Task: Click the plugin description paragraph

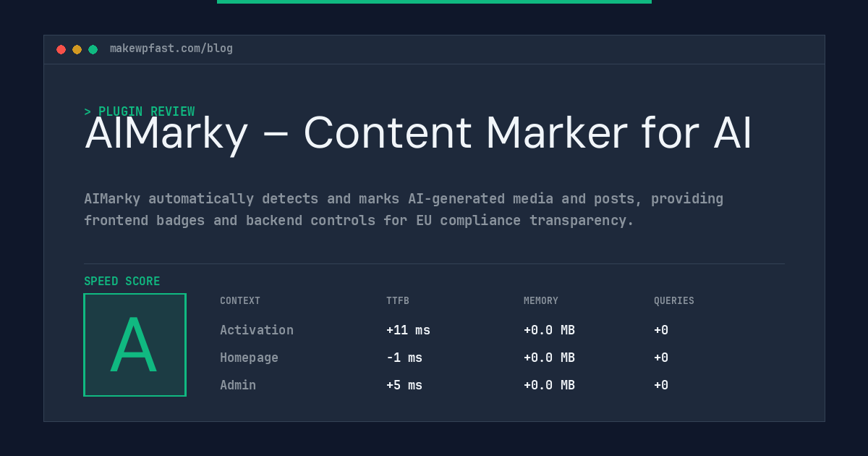Action: (x=404, y=209)
